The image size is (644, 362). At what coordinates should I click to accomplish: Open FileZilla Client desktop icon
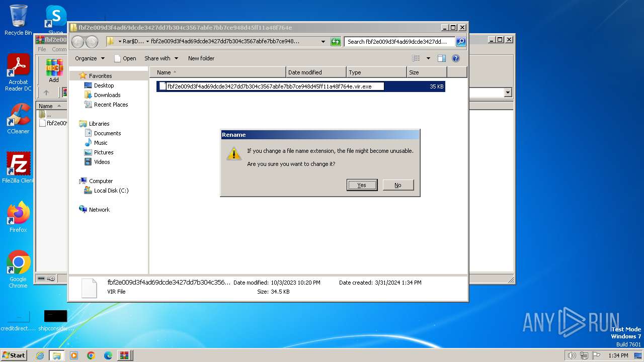[x=18, y=167]
